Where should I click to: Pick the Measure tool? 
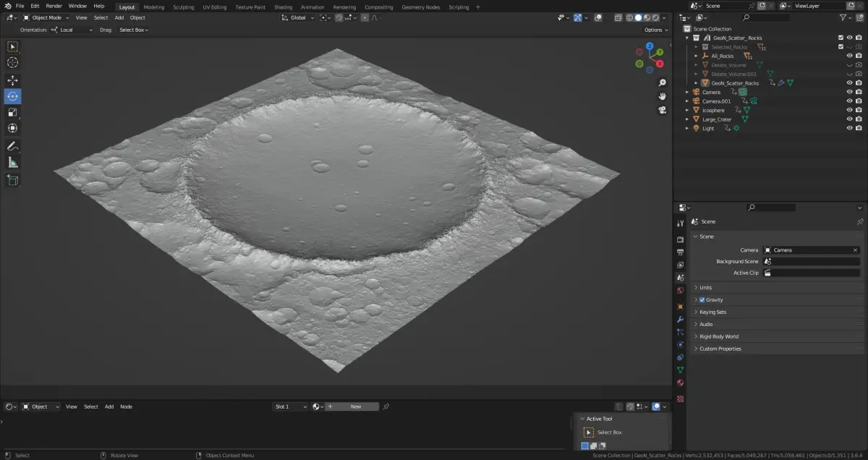(12, 163)
